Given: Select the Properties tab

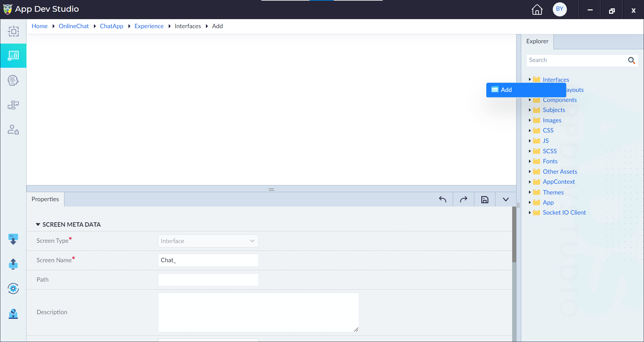Looking at the screenshot, I should (x=45, y=199).
